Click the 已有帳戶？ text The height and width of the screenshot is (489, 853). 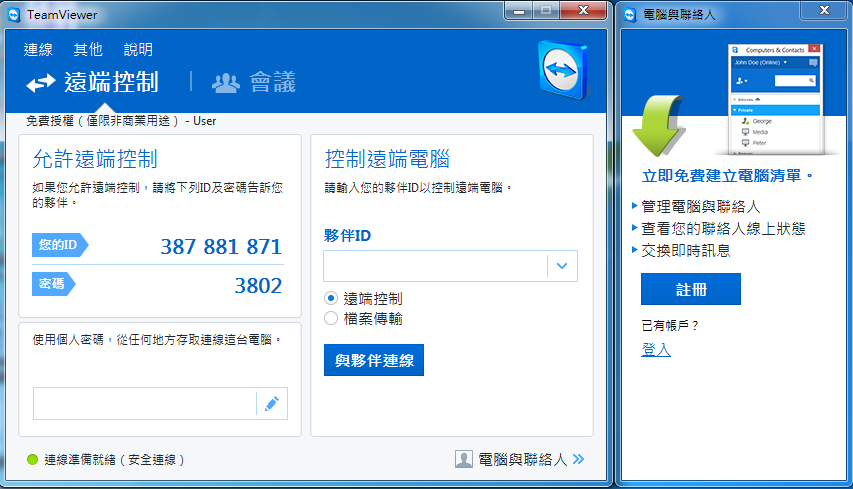(x=670, y=326)
